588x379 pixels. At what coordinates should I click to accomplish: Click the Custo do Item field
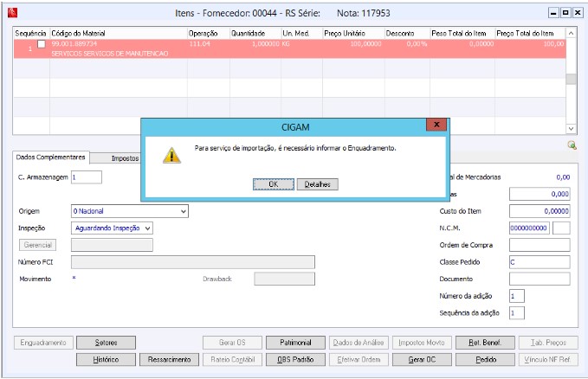(x=540, y=211)
